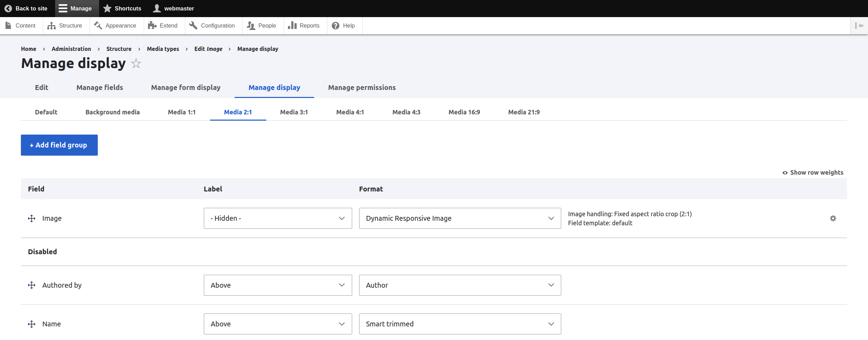Toggle Show row weights
Screen dimensions: 868x340
tap(813, 173)
